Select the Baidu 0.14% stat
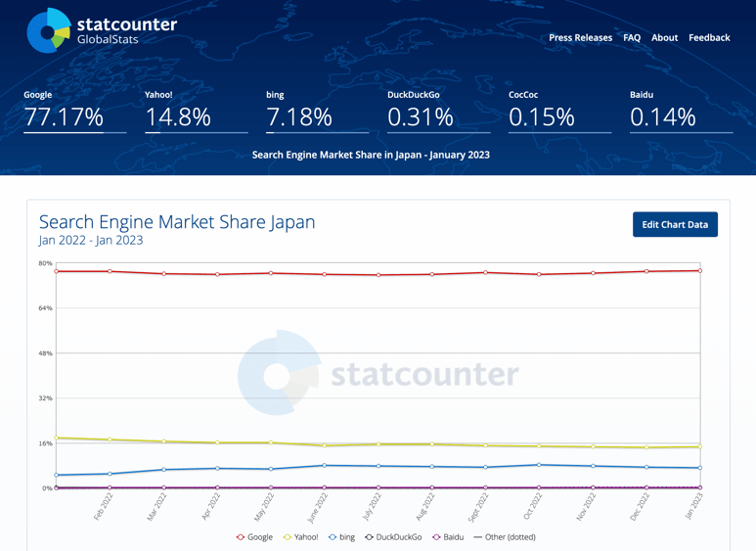 click(x=682, y=112)
